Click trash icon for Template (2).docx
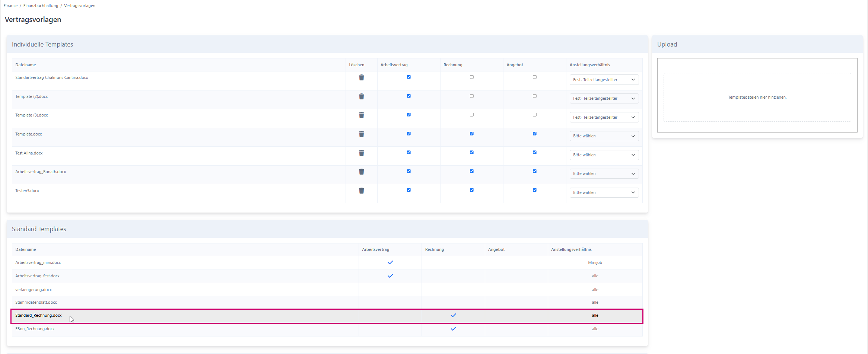The image size is (868, 354). [x=361, y=96]
